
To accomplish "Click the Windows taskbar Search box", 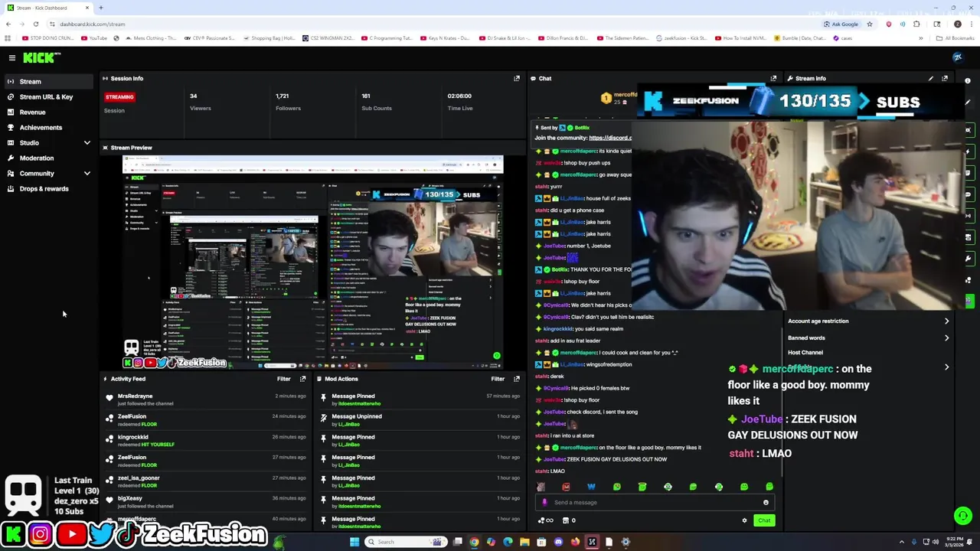I will [404, 542].
